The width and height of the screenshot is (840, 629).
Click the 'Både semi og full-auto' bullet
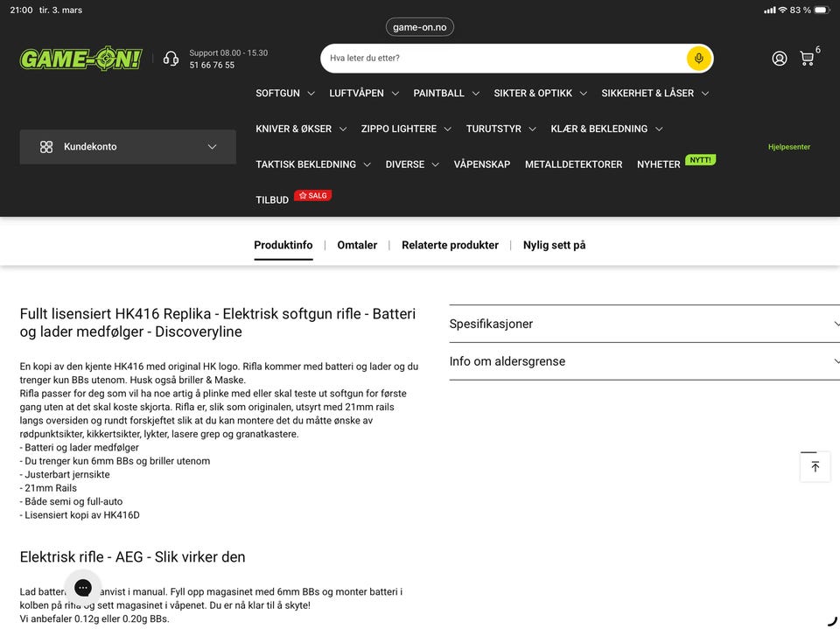tap(71, 501)
